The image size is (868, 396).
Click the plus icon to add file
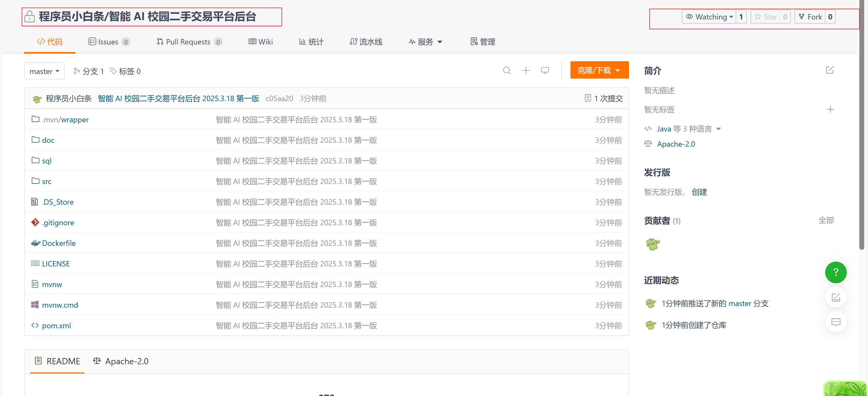(x=526, y=71)
